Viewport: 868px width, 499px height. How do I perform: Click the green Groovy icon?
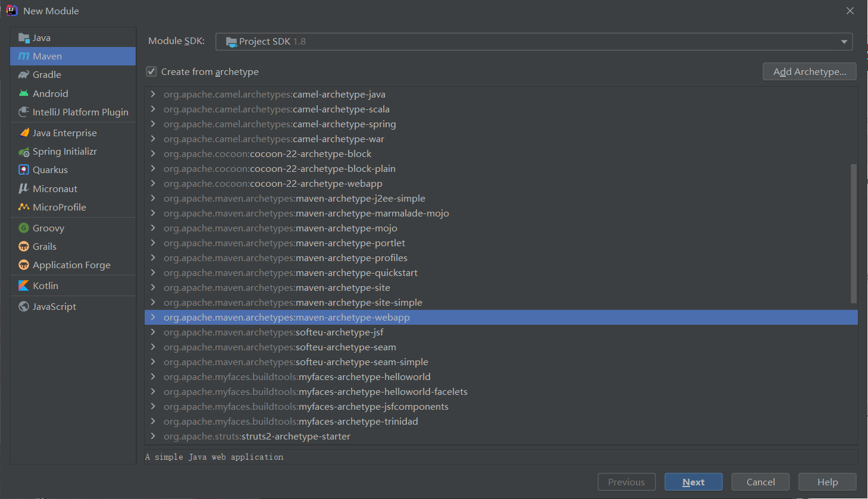24,228
